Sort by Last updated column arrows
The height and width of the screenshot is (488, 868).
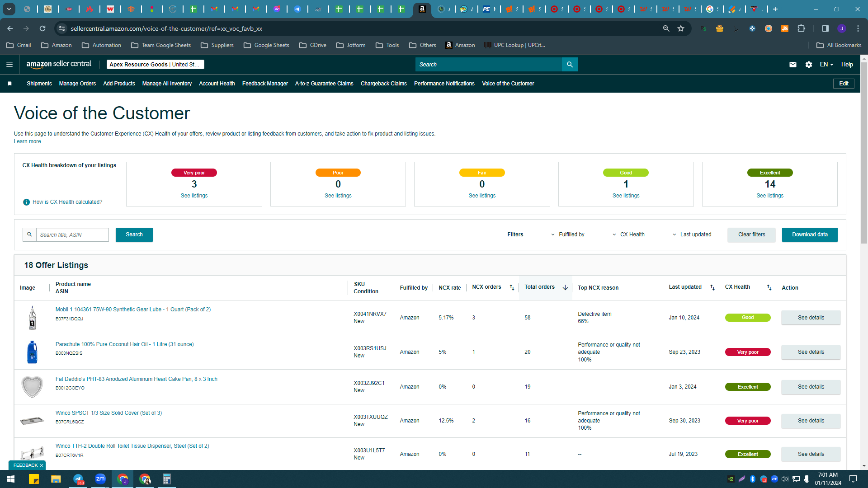(x=712, y=287)
